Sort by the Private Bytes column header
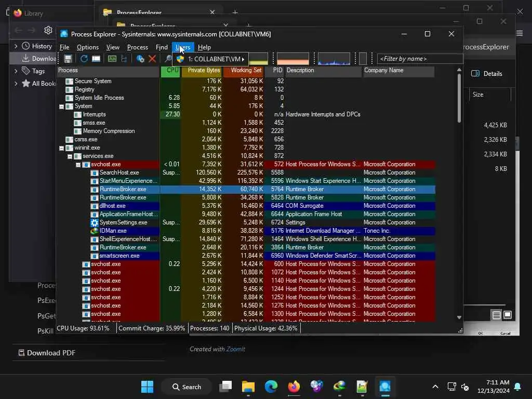Image resolution: width=532 pixels, height=399 pixels. (202, 71)
